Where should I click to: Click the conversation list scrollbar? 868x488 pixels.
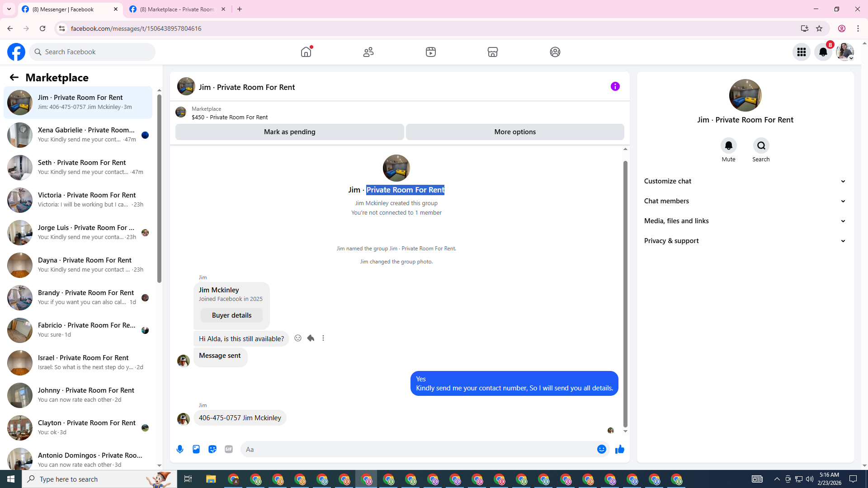click(x=159, y=188)
